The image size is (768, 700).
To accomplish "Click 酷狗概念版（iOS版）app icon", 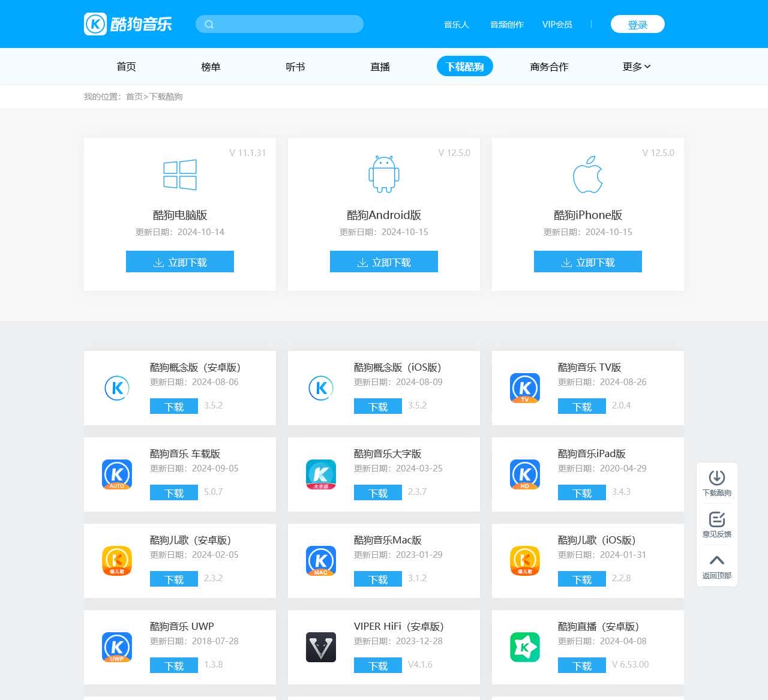I will (x=321, y=388).
